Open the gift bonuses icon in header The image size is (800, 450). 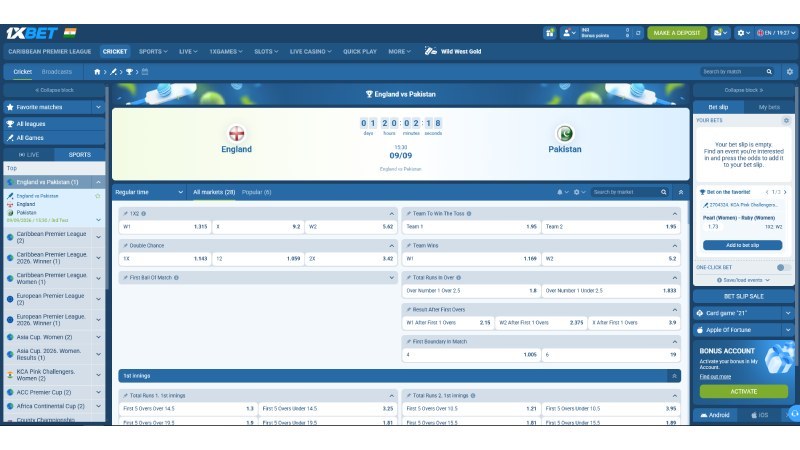click(549, 33)
